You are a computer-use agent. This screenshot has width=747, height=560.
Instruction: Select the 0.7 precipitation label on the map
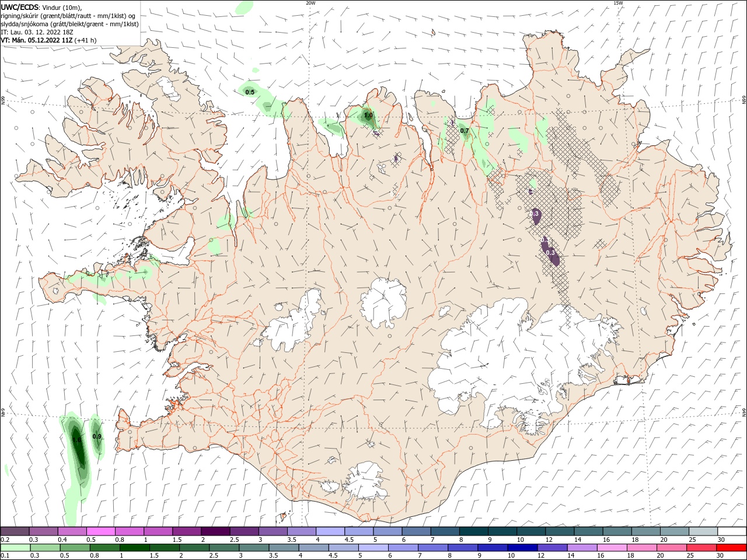pos(465,131)
